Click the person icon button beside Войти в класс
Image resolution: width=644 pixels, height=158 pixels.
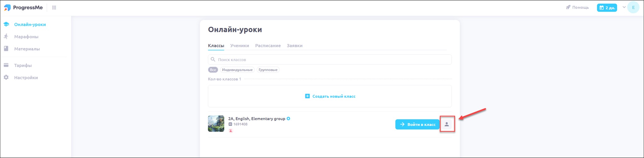pos(447,124)
